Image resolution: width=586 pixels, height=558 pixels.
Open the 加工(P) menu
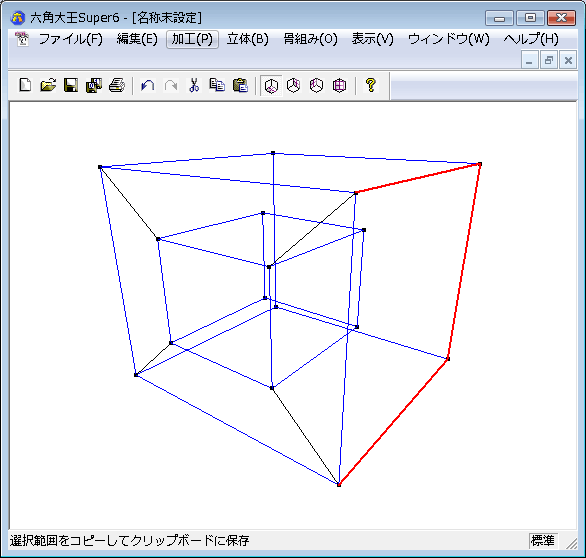192,39
